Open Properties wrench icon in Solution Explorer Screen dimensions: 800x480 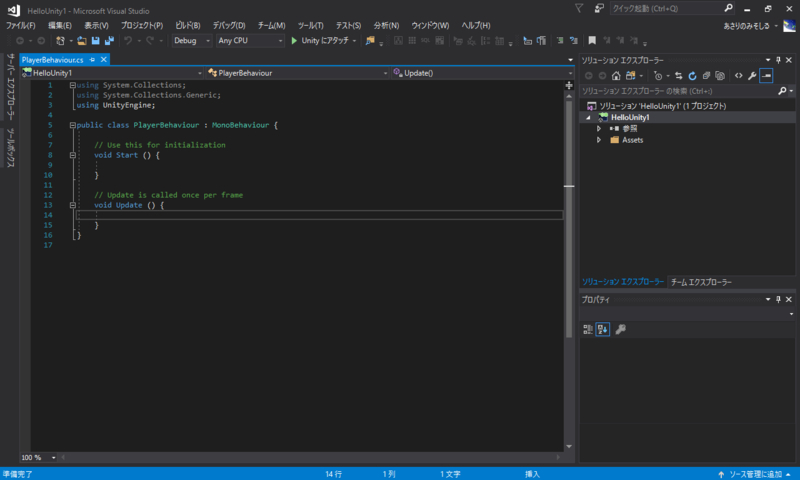[x=752, y=75]
